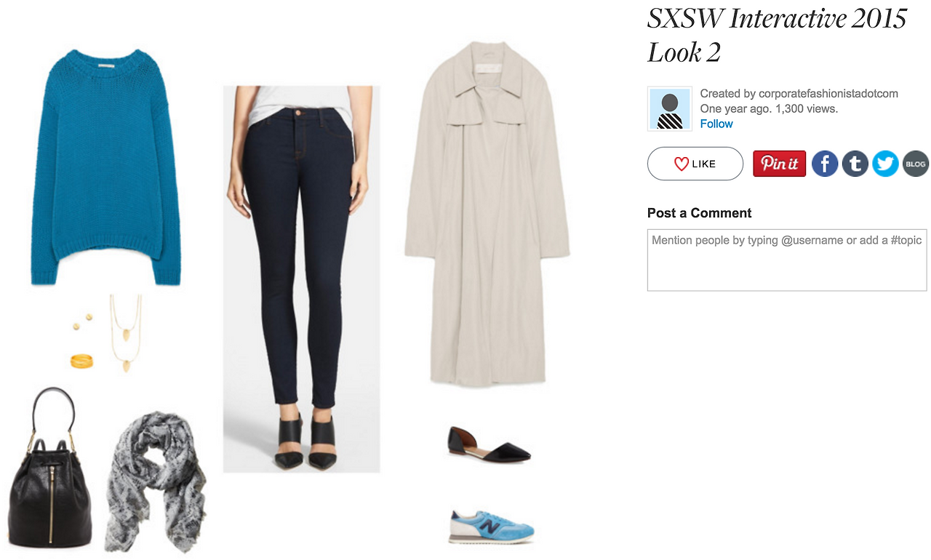Click into the comment text box
931x560 pixels.
pos(787,260)
